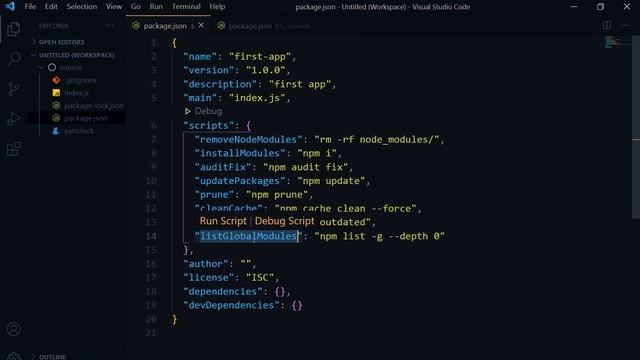
Task: Switch to the active package.json tab
Action: (168, 26)
